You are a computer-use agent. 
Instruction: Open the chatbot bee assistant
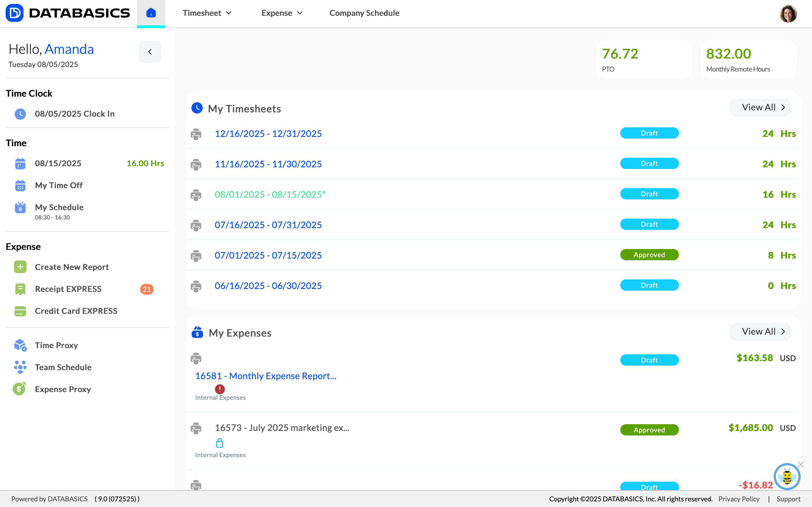click(x=787, y=477)
